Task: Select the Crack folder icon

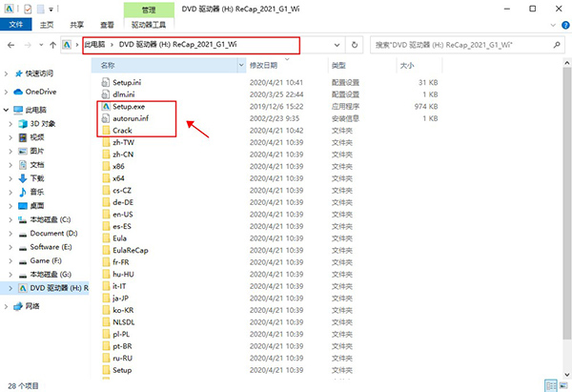Action: point(106,131)
